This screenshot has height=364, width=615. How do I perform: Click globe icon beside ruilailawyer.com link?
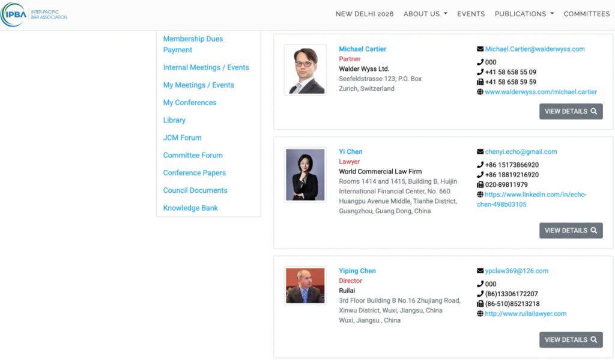pos(480,314)
